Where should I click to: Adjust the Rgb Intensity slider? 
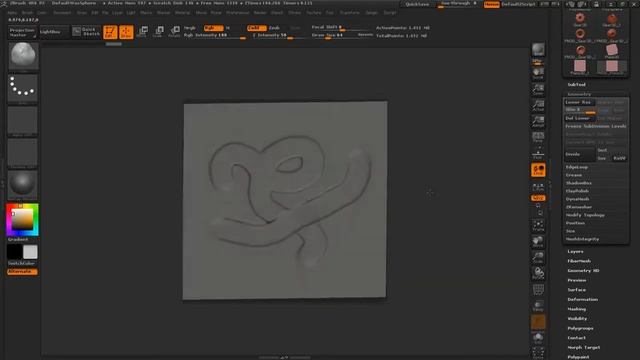[x=214, y=36]
